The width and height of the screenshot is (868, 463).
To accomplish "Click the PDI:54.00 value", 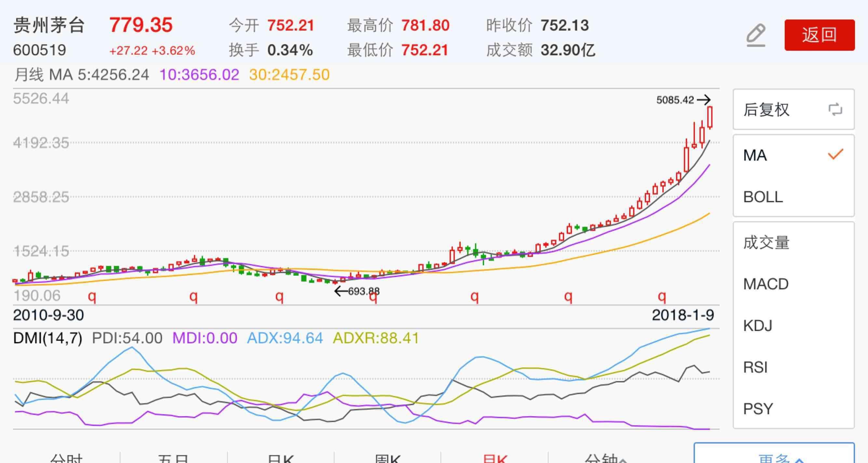I will click(127, 338).
